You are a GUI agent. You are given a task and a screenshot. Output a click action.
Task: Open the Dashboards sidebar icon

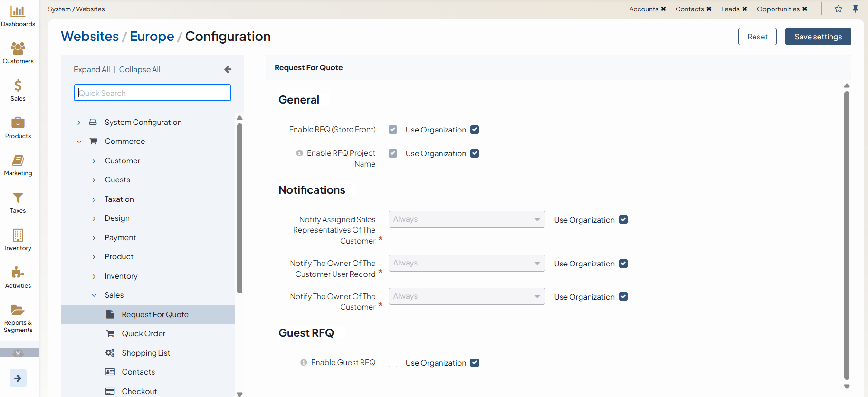(x=18, y=11)
